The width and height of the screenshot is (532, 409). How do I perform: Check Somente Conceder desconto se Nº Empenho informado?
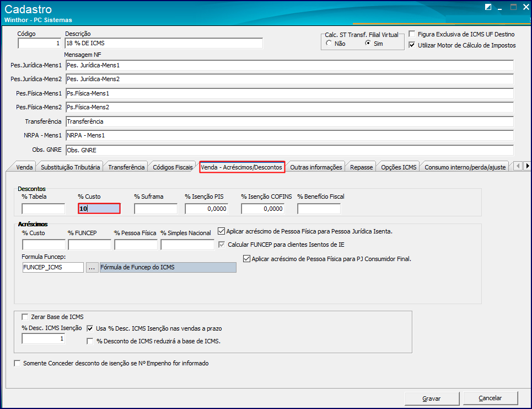tap(17, 364)
